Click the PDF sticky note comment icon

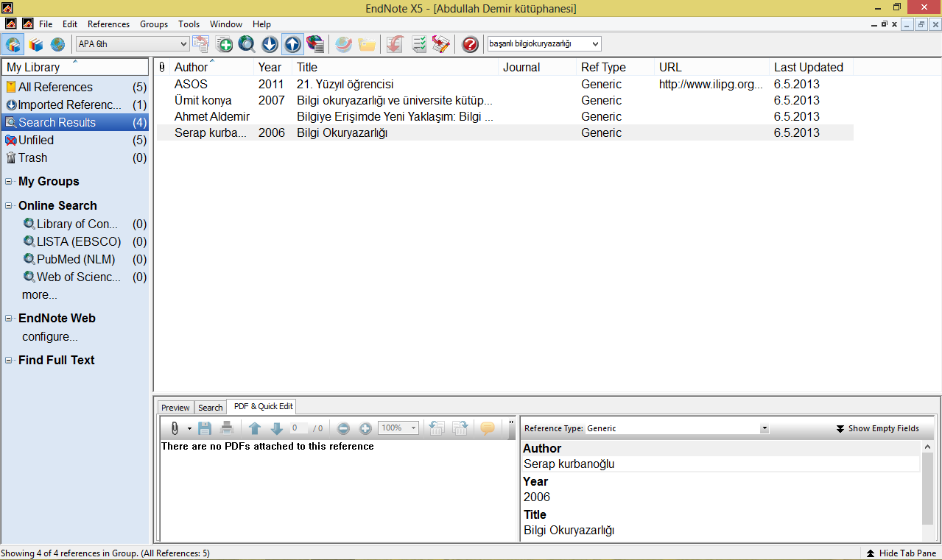click(x=487, y=428)
